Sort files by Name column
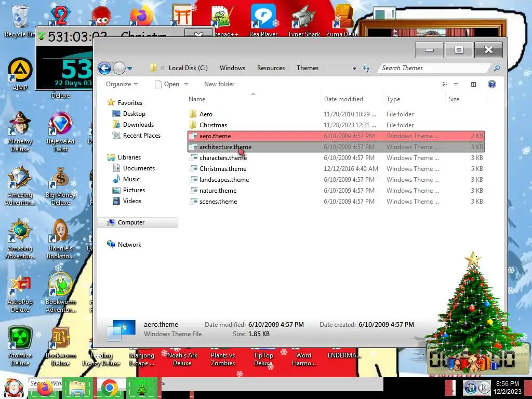Viewport: 532px width, 399px height. (197, 99)
